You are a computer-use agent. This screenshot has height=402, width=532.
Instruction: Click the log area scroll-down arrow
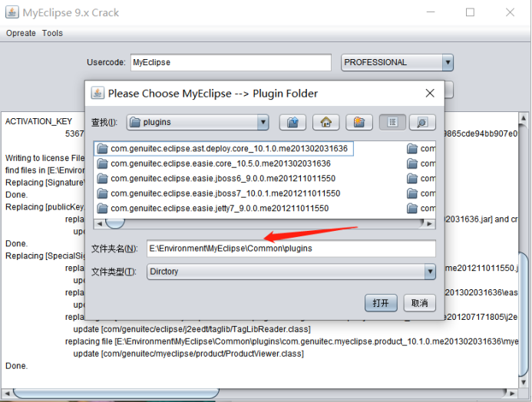pyautogui.click(x=524, y=382)
